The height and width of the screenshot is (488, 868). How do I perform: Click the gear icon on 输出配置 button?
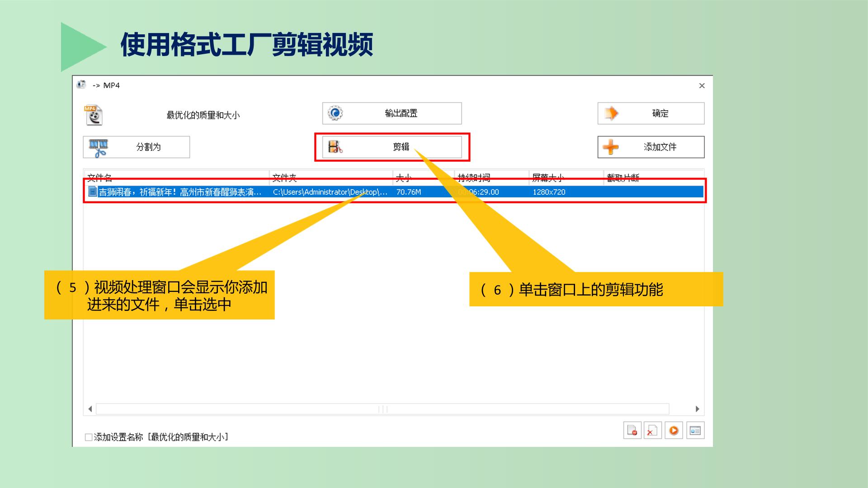click(335, 113)
